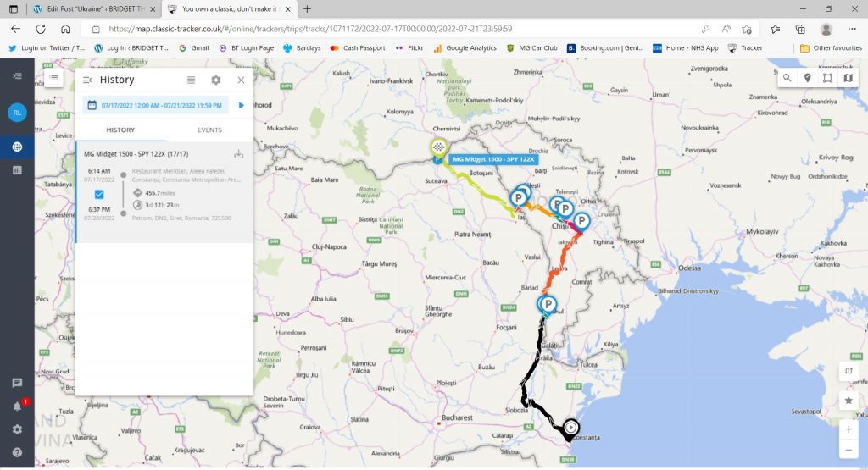The image size is (868, 470).
Task: Open Login on Twitter bookmark
Action: click(47, 48)
